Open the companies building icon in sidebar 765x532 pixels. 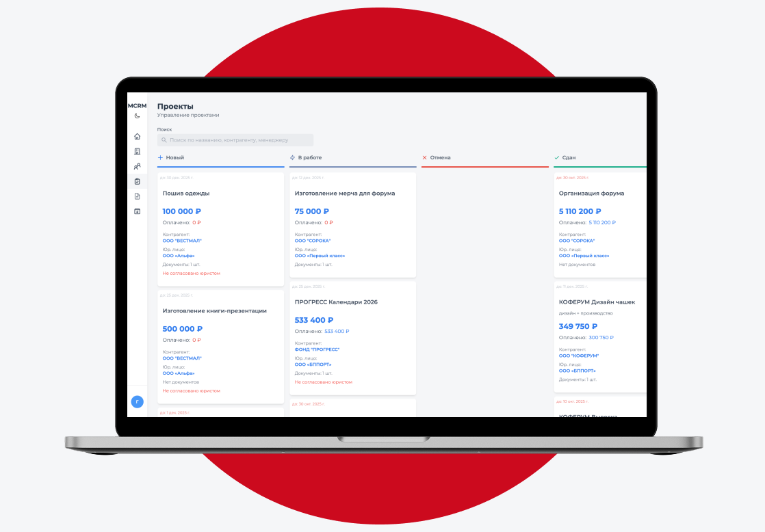(137, 151)
